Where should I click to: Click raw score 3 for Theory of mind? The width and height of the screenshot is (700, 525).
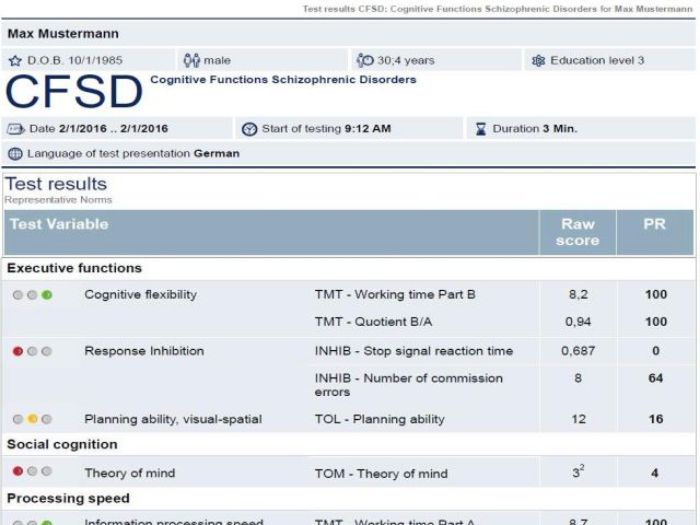point(578,472)
